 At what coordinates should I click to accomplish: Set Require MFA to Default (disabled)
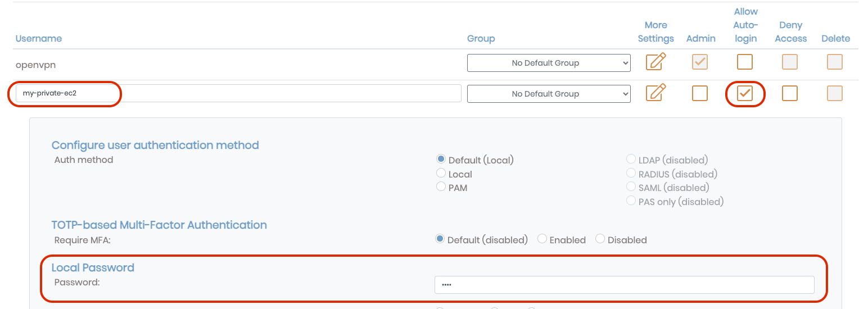pyautogui.click(x=440, y=239)
